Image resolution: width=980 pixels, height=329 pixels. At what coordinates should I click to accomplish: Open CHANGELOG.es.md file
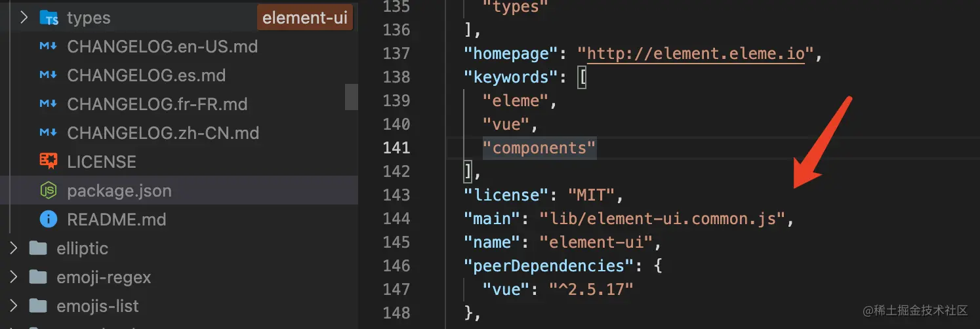146,75
